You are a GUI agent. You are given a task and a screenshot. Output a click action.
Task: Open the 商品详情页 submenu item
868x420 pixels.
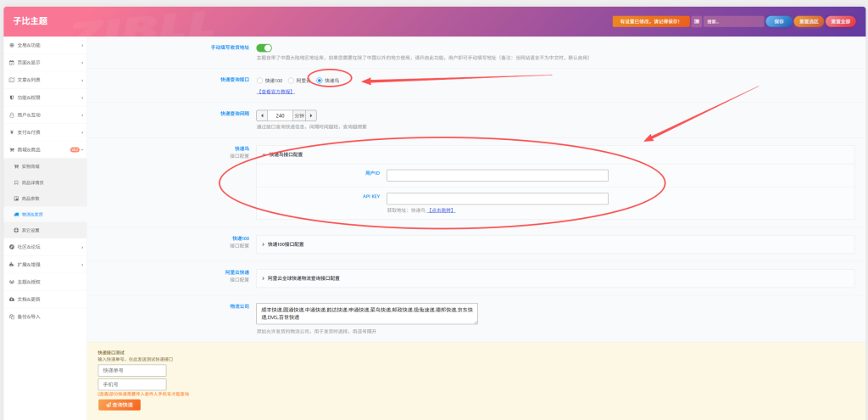pos(46,182)
